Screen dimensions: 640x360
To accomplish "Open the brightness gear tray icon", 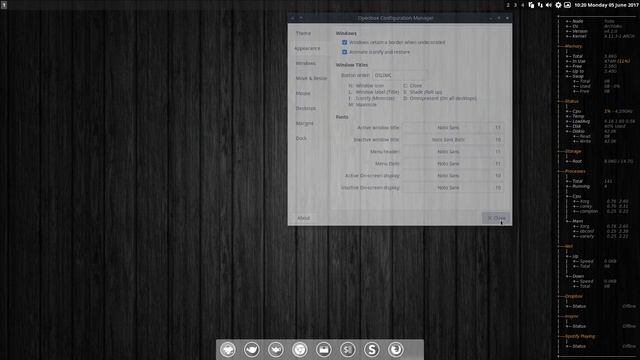I will (x=558, y=5).
